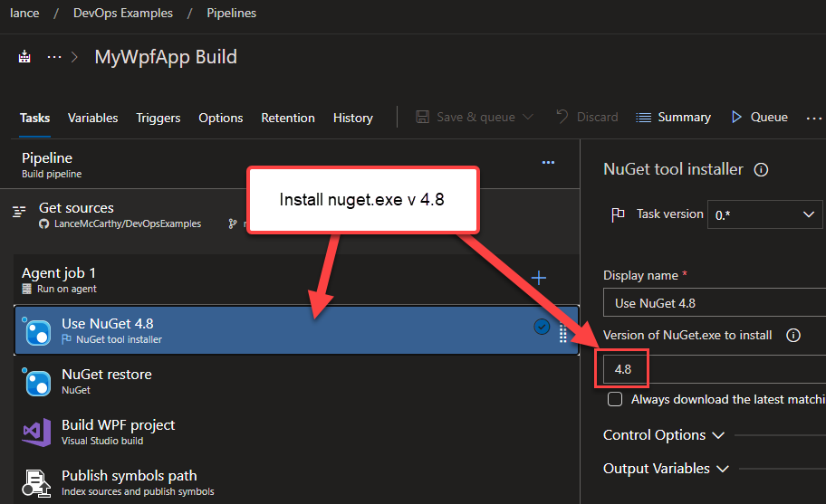Open the Task version dropdown
The height and width of the screenshot is (504, 826).
[764, 214]
